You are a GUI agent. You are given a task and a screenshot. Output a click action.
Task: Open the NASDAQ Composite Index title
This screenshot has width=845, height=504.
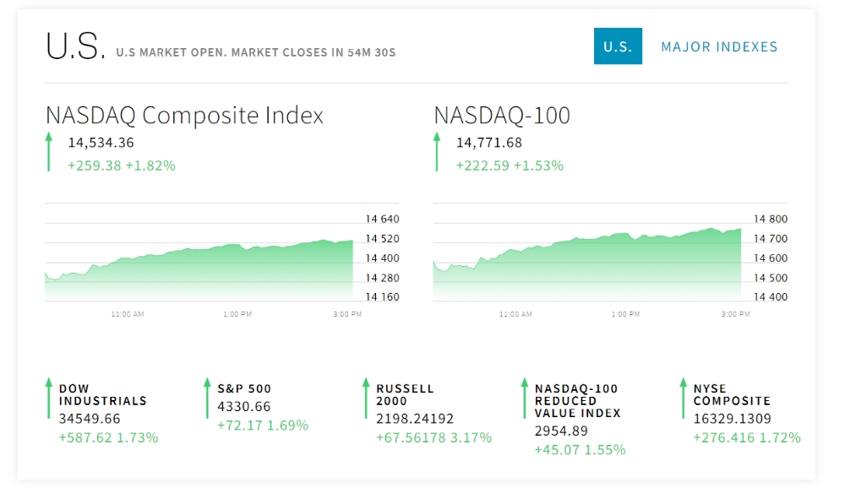pos(184,115)
